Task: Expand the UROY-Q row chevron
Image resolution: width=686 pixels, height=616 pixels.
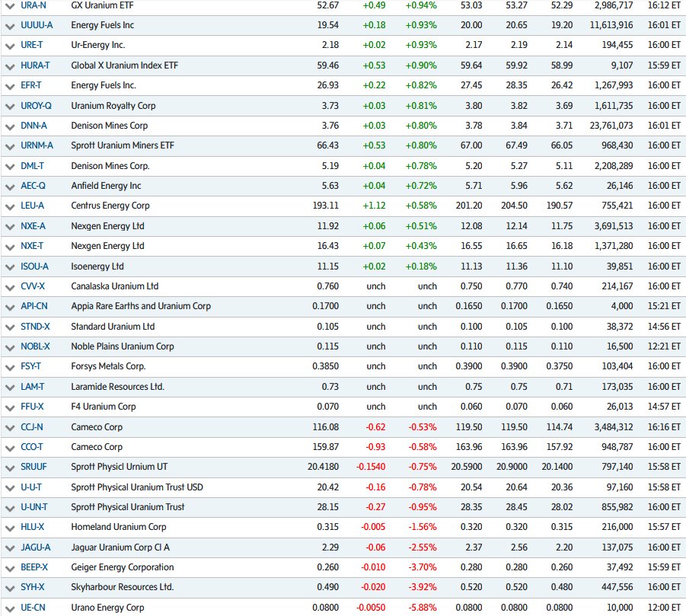Action: coord(10,107)
